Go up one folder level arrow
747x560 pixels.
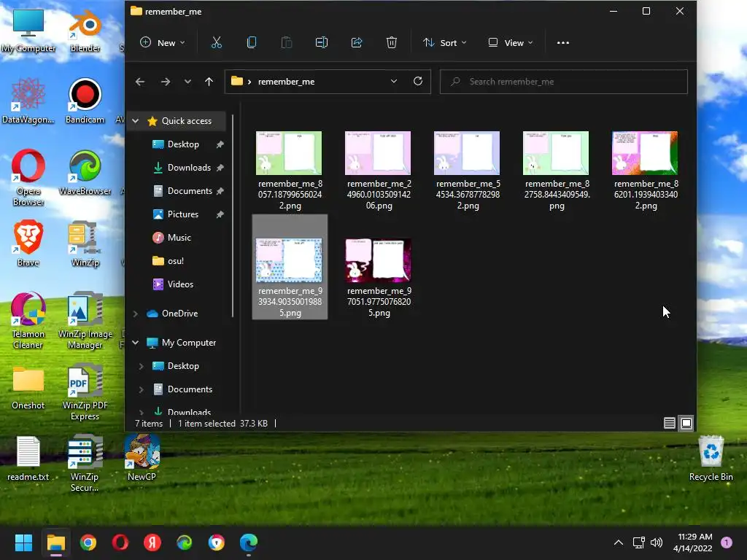209,82
